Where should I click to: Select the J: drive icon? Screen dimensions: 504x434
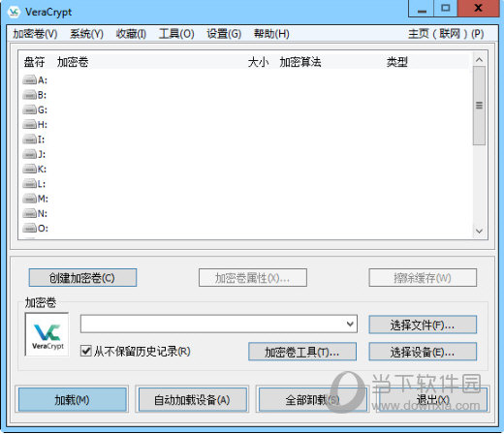pos(29,154)
